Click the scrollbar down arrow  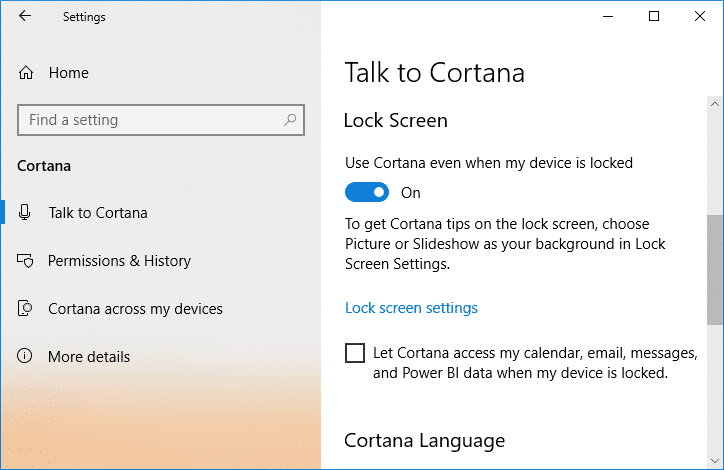(x=715, y=461)
